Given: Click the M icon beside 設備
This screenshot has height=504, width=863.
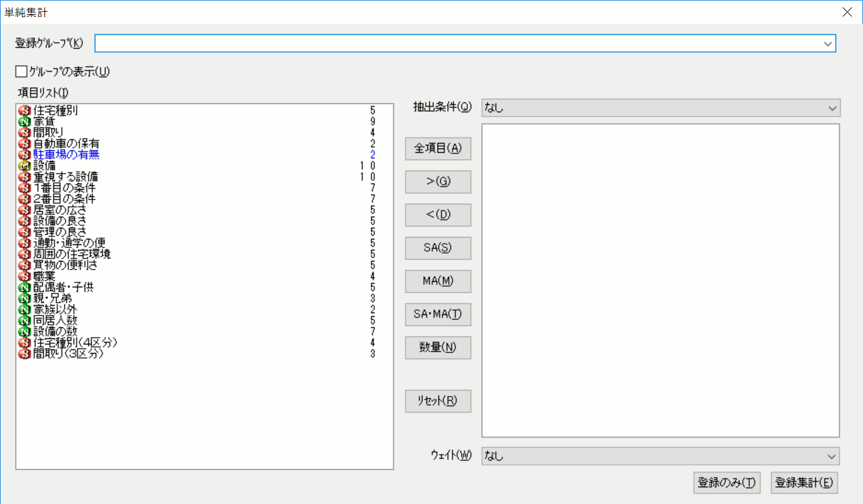Looking at the screenshot, I should [25, 166].
